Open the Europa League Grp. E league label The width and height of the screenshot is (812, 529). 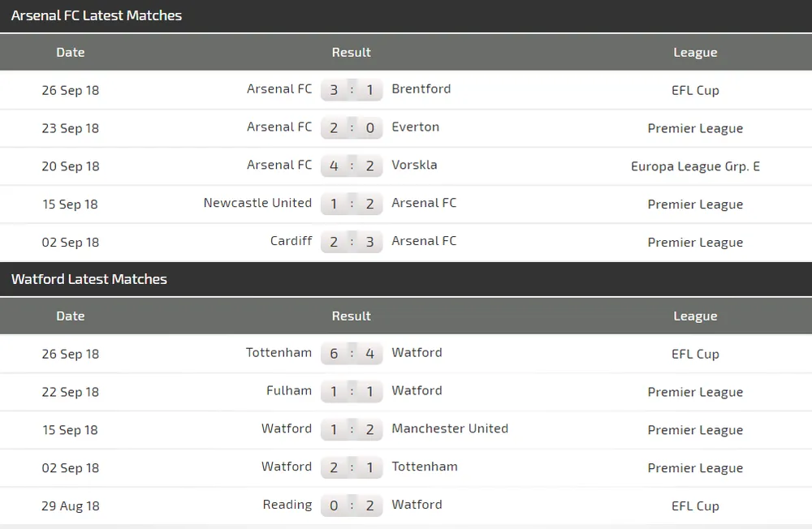(695, 166)
